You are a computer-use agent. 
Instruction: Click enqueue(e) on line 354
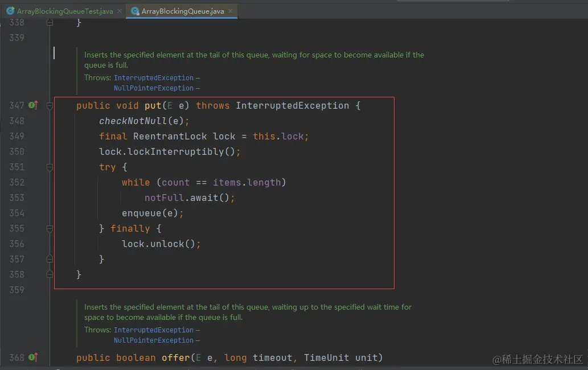tap(150, 213)
